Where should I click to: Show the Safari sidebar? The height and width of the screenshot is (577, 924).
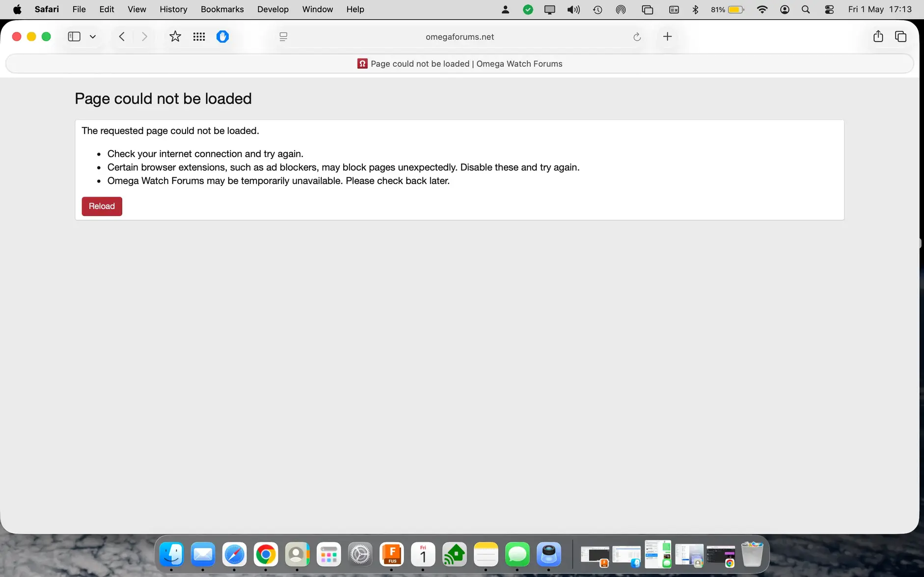click(x=74, y=37)
